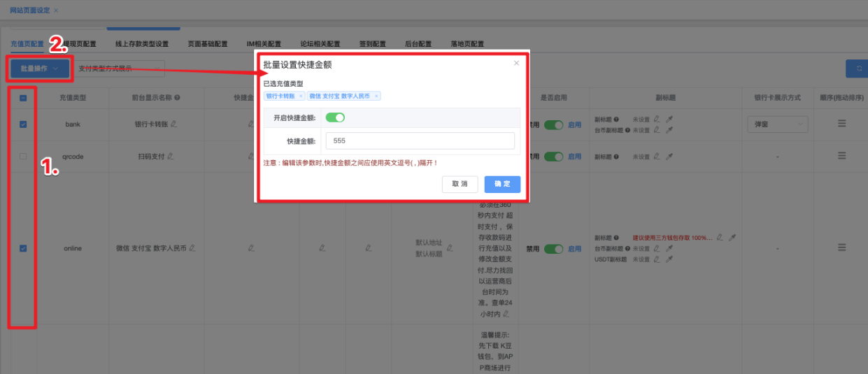Toggle the 开启快捷金额 switch
This screenshot has width=868, height=374.
335,117
